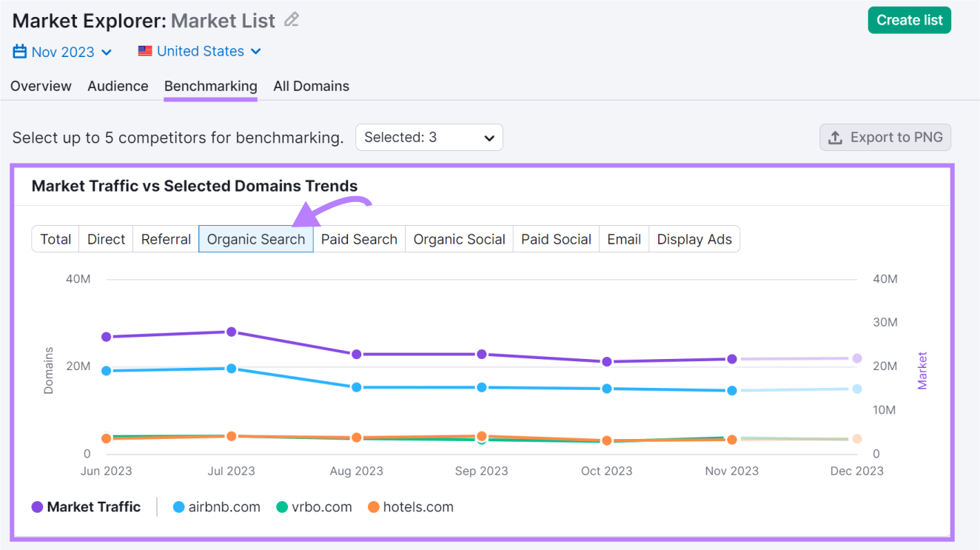The height and width of the screenshot is (550, 980).
Task: Open the Selected: 3 competitors dropdown
Action: (429, 137)
